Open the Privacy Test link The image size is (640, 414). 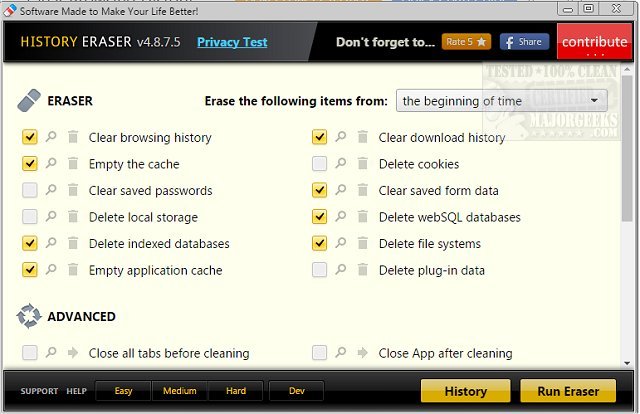232,42
